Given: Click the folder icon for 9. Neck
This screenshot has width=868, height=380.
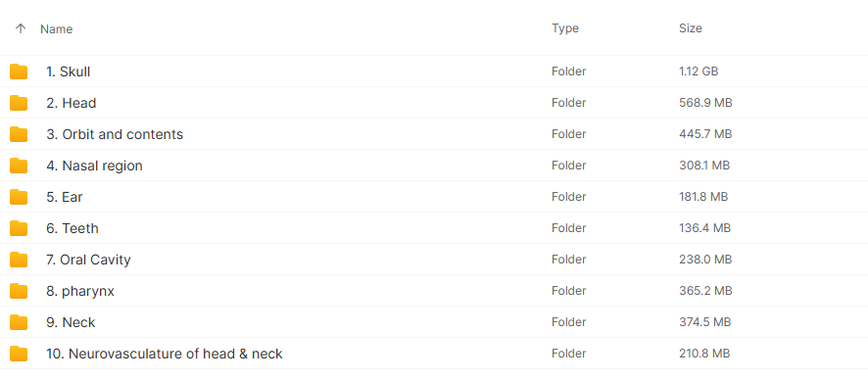Looking at the screenshot, I should coord(19,322).
